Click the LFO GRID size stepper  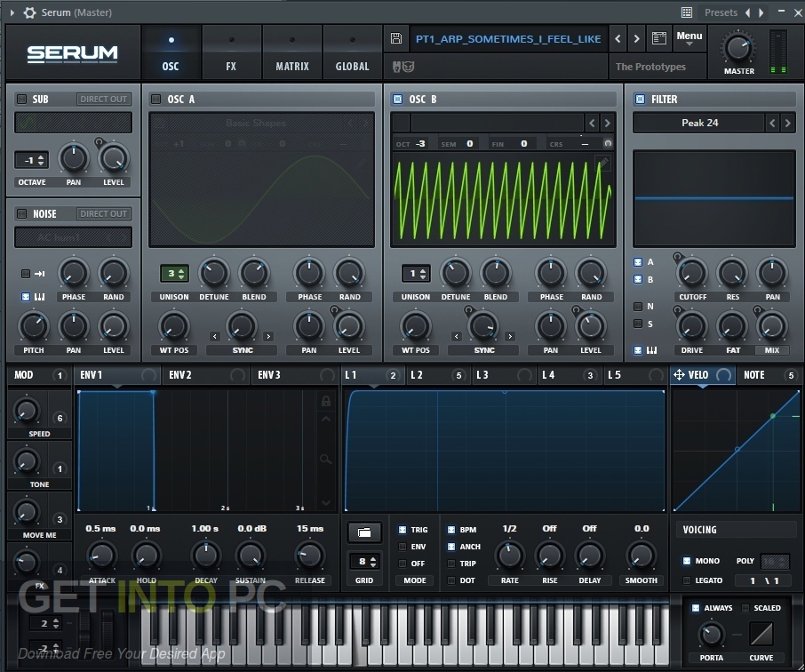point(364,562)
